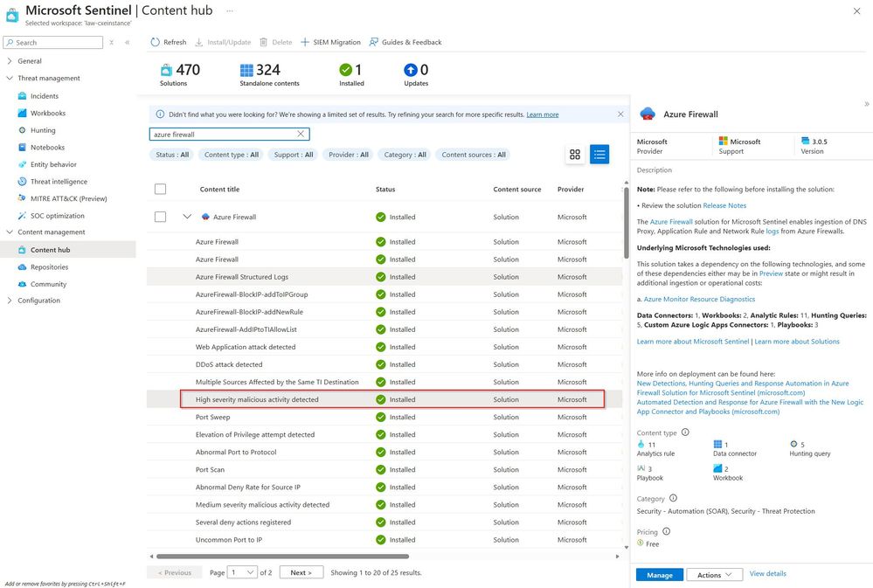Open Learn more about Microsoft Sentinel link
The height and width of the screenshot is (588, 873).
[693, 342]
